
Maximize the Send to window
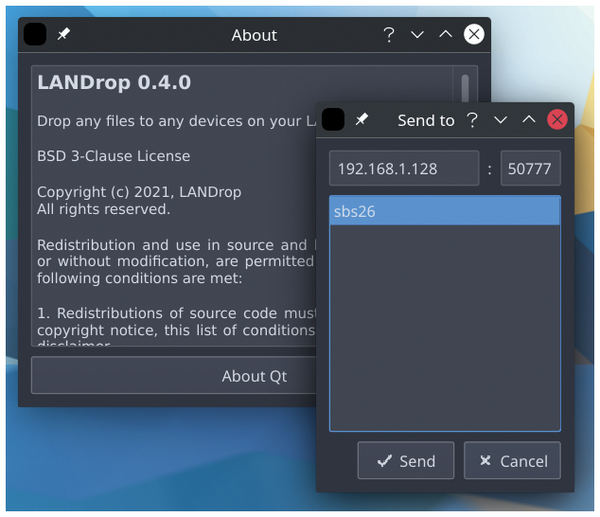coord(529,119)
